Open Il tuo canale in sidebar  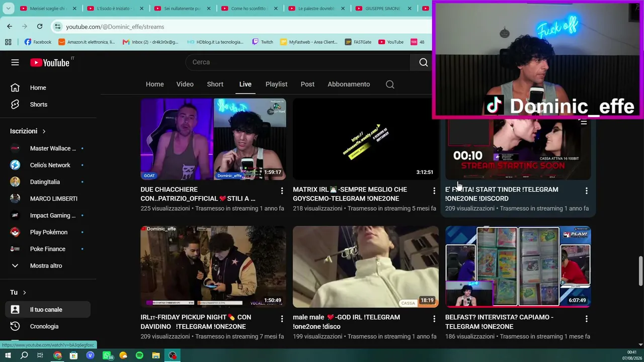pos(48,310)
